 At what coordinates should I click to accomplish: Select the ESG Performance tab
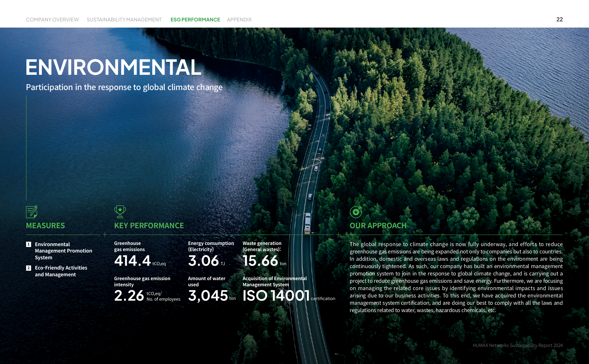point(195,20)
